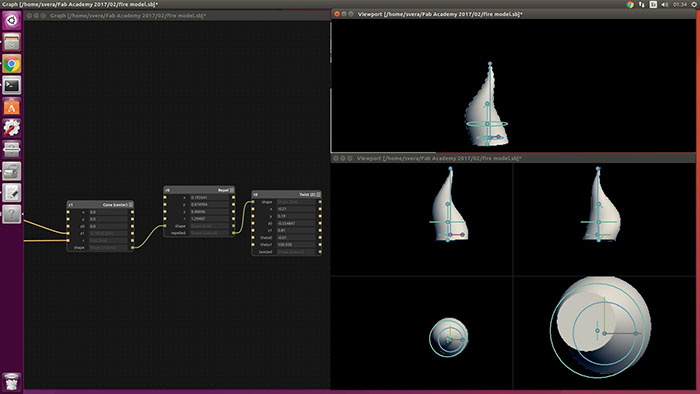Click the Repel node's repelled output port
This screenshot has height=394, width=700.
tap(233, 233)
